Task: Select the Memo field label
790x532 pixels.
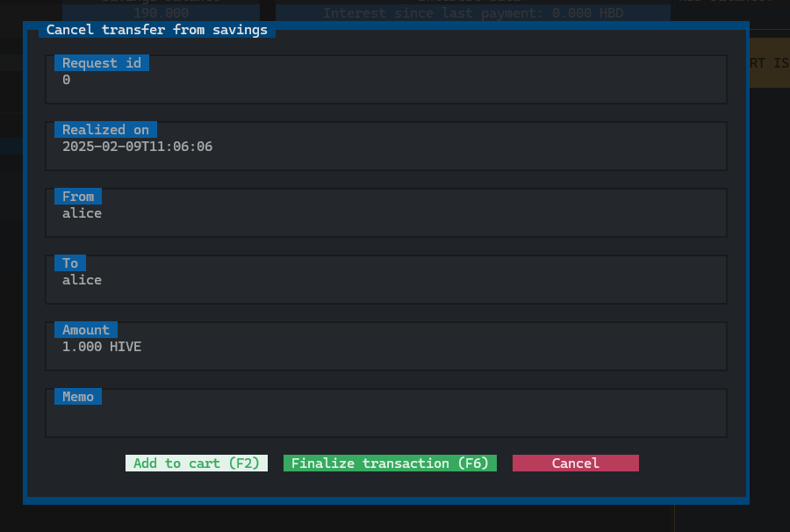Action: (x=78, y=397)
